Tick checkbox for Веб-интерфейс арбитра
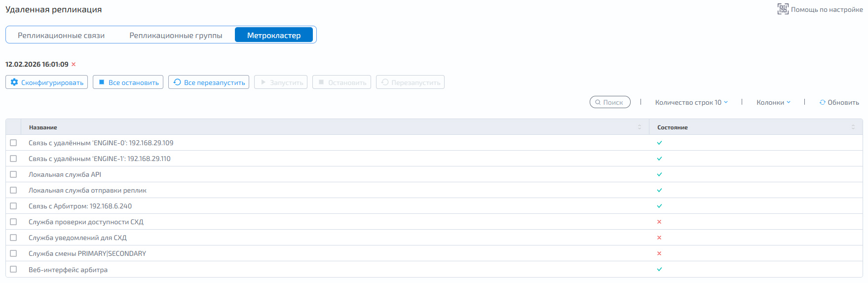The width and height of the screenshot is (868, 283). [x=13, y=269]
